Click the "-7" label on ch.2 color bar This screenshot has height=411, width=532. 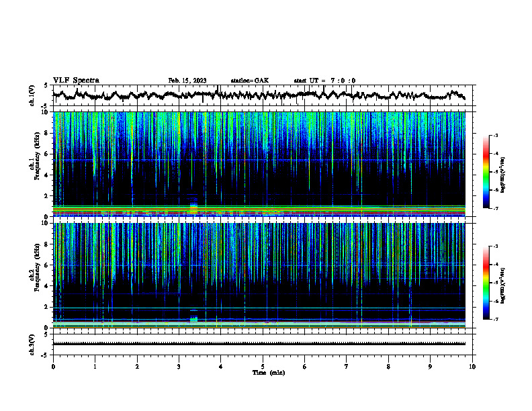tap(496, 319)
